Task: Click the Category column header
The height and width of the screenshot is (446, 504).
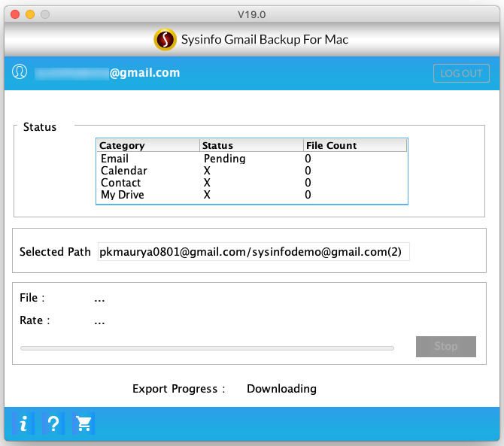Action: (x=148, y=146)
